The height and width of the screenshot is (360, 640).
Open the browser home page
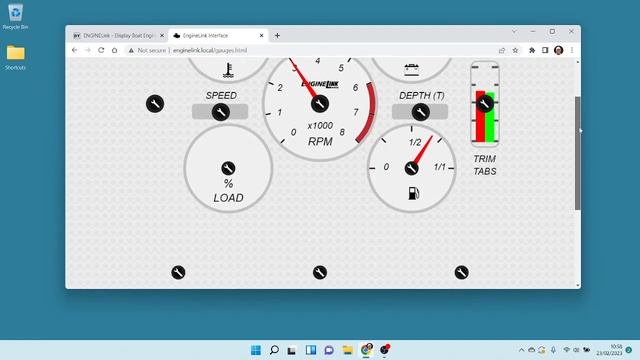[x=115, y=50]
